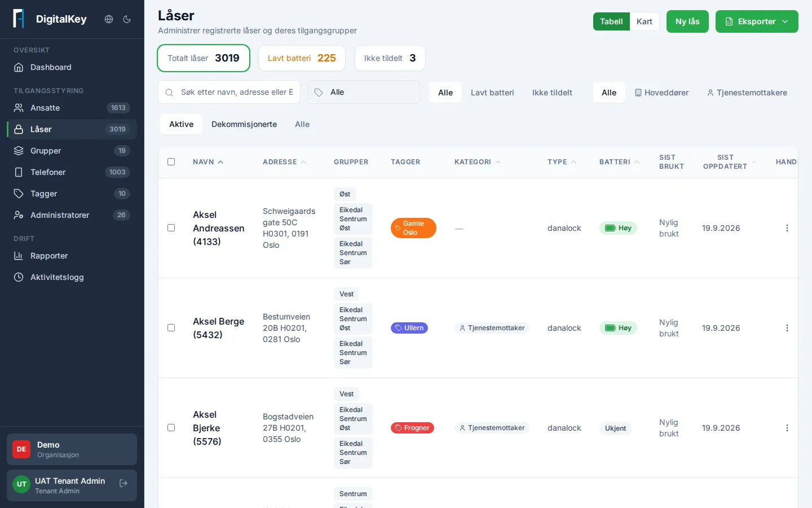This screenshot has width=812, height=508.
Task: Click the Totalt låser 3019 card
Action: tap(204, 58)
